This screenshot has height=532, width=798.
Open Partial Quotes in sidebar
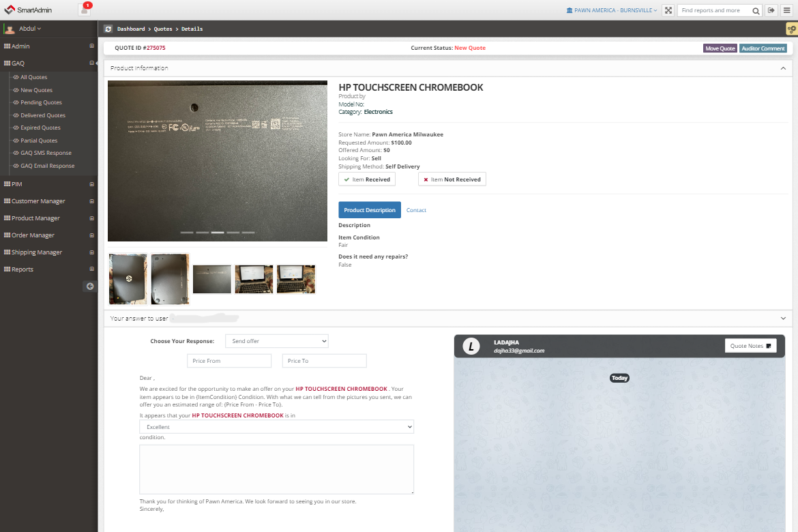39,141
